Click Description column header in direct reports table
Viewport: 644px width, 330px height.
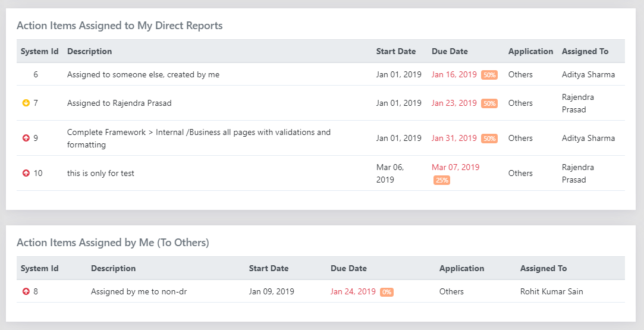point(89,51)
